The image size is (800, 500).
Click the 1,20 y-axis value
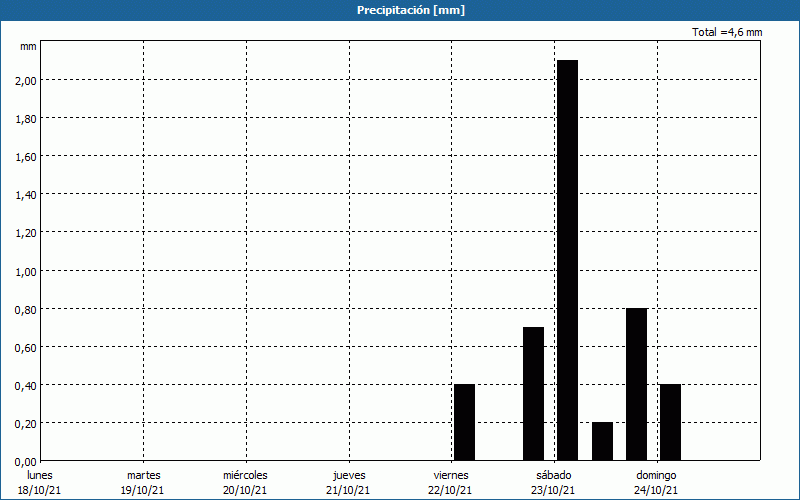click(x=26, y=233)
